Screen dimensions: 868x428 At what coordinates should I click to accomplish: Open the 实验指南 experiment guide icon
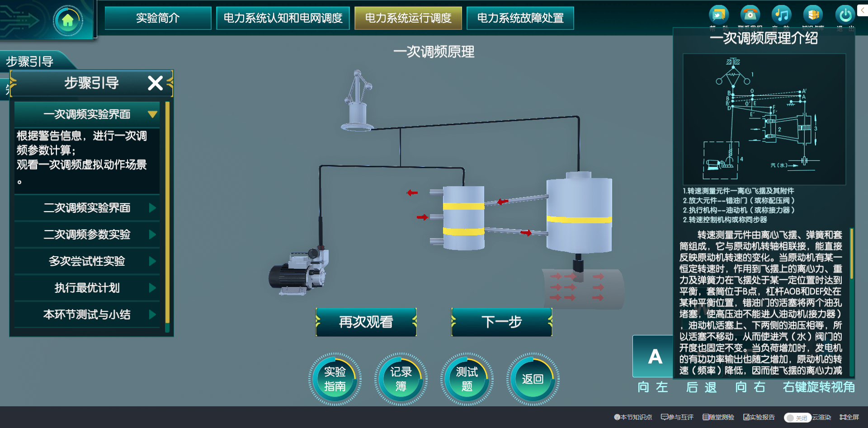point(335,379)
